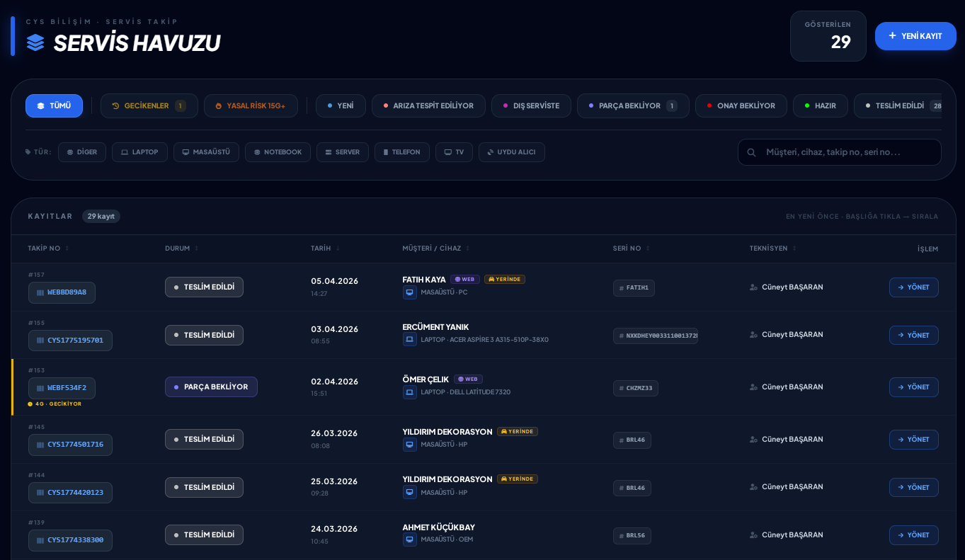Open Yönet for record CYS1774501716
965x560 pixels.
click(x=913, y=440)
